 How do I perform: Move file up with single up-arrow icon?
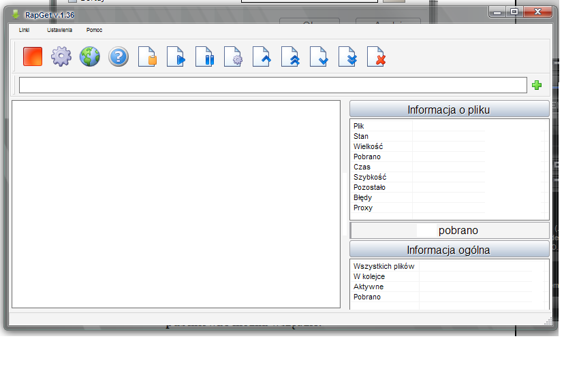tap(262, 56)
